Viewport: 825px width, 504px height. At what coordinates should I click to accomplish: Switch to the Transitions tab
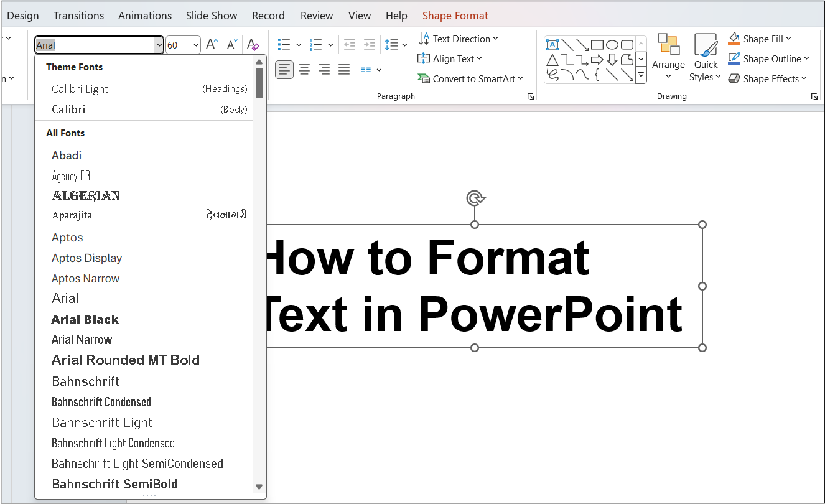coord(79,16)
